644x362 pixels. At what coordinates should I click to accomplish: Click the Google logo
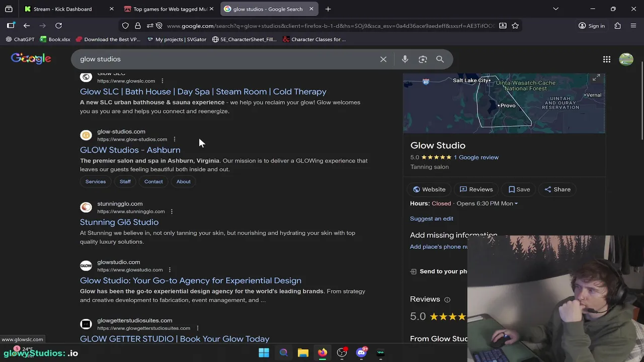31,59
